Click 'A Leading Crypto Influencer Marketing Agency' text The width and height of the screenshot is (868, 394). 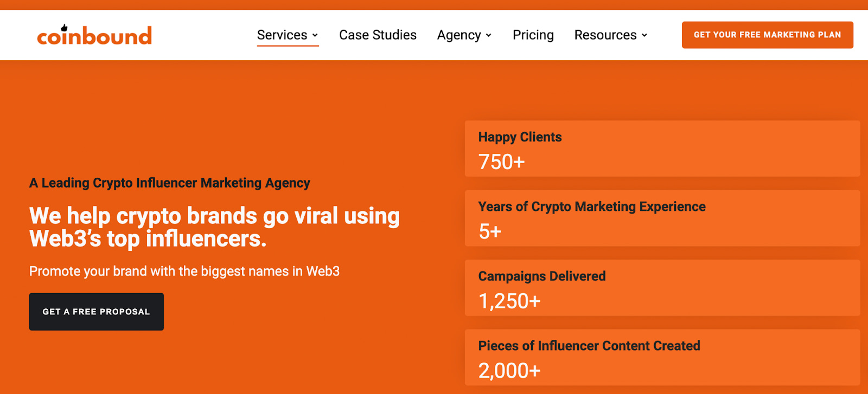(x=170, y=183)
